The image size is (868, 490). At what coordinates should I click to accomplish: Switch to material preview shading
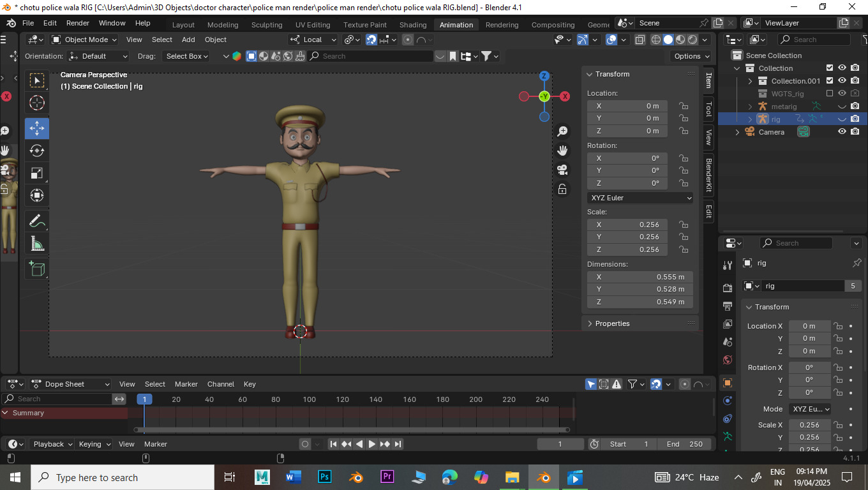[680, 40]
